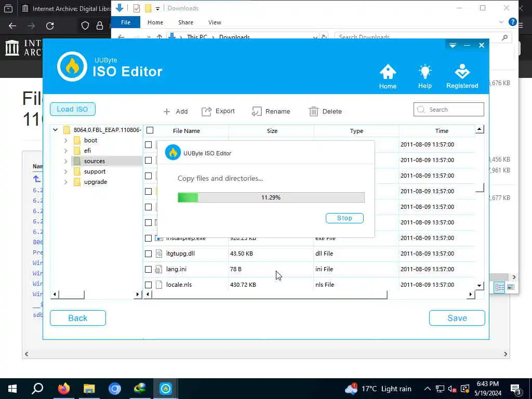Screen dimensions: 532x399
Task: Expand the efi folder
Action: click(x=66, y=151)
